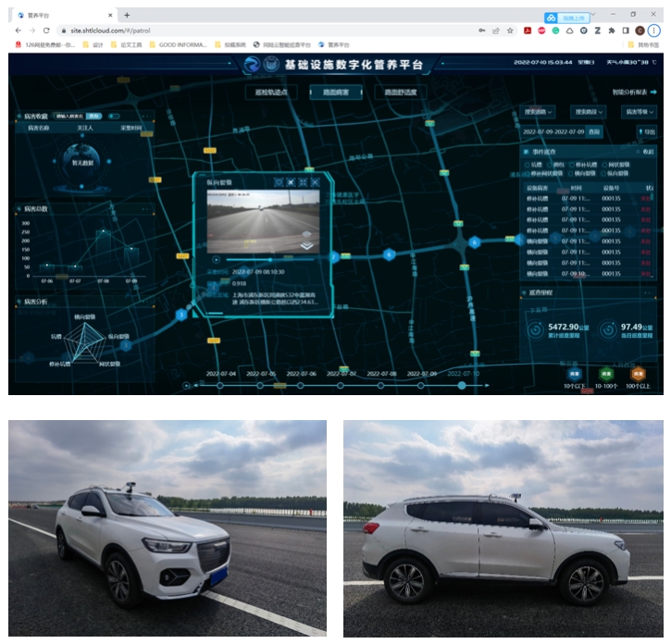Select the 修补坑槽 radio option
The image size is (671, 644).
572,165
